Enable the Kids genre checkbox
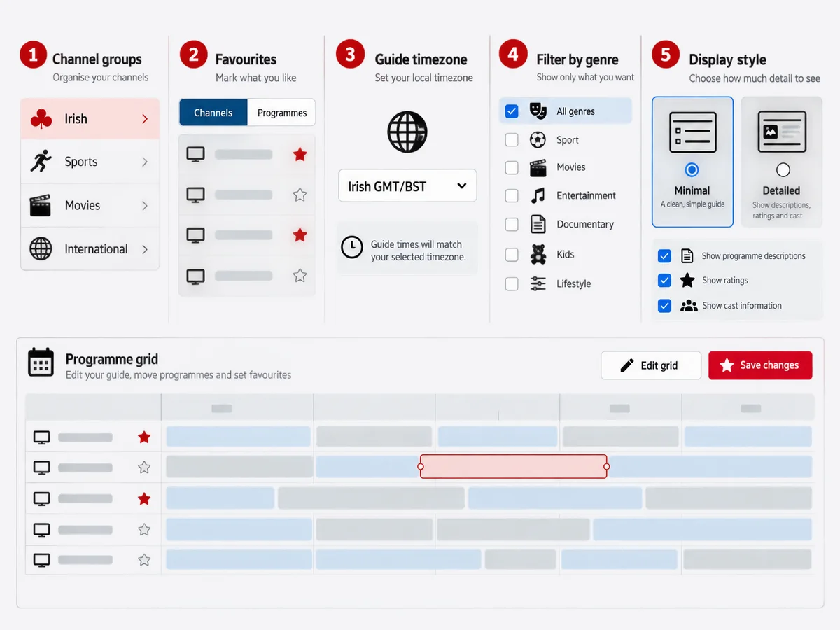The image size is (840, 630). point(512,254)
